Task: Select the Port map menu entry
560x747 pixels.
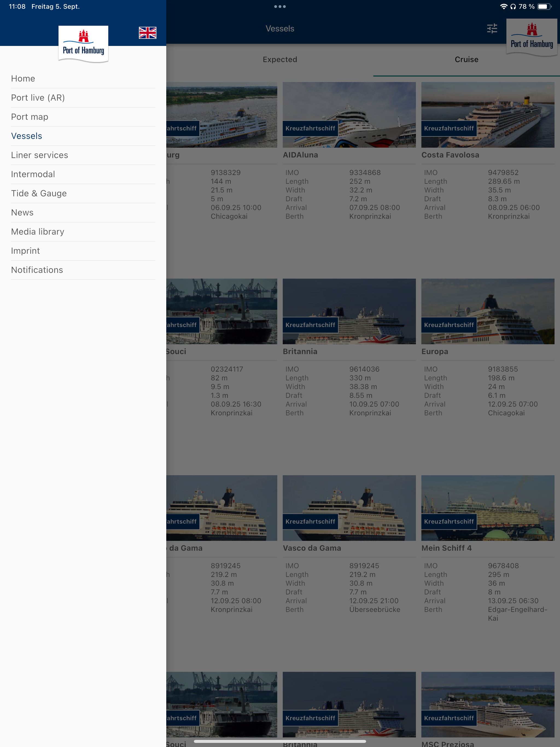Action: coord(83,117)
